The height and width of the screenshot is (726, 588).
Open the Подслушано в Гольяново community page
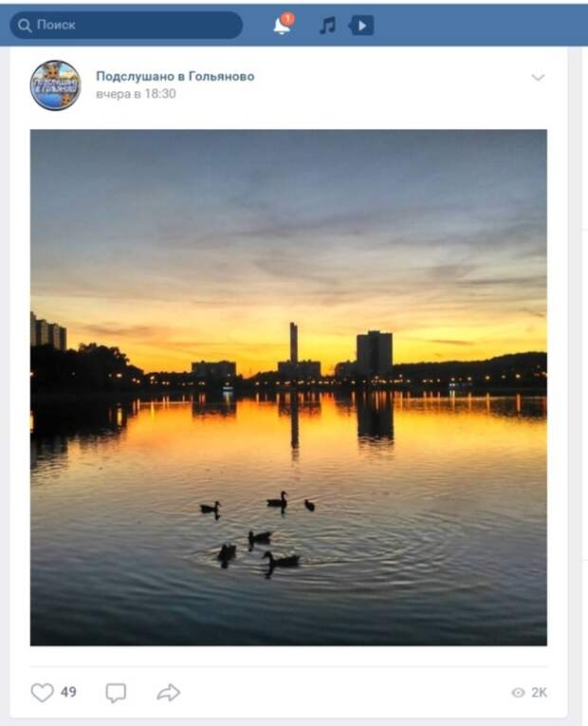(175, 76)
